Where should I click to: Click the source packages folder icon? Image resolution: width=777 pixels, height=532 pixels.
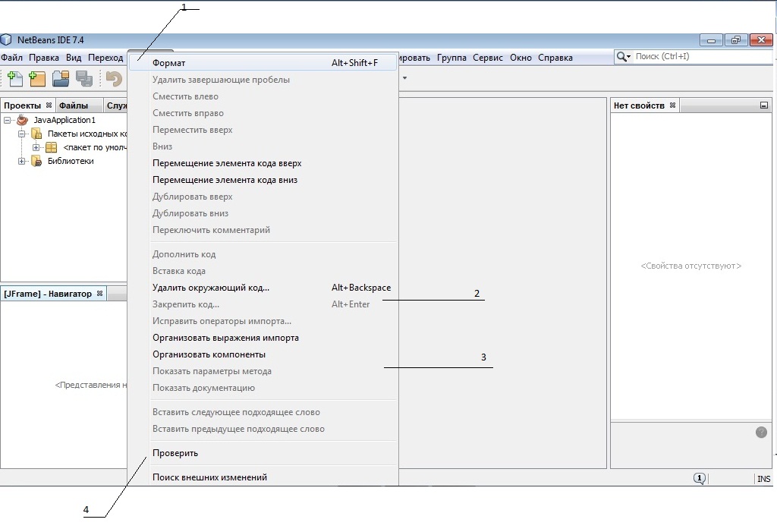point(36,134)
